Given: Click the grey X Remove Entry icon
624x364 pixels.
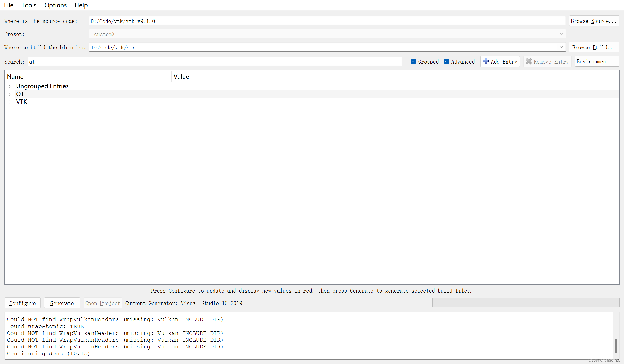Looking at the screenshot, I should (529, 61).
